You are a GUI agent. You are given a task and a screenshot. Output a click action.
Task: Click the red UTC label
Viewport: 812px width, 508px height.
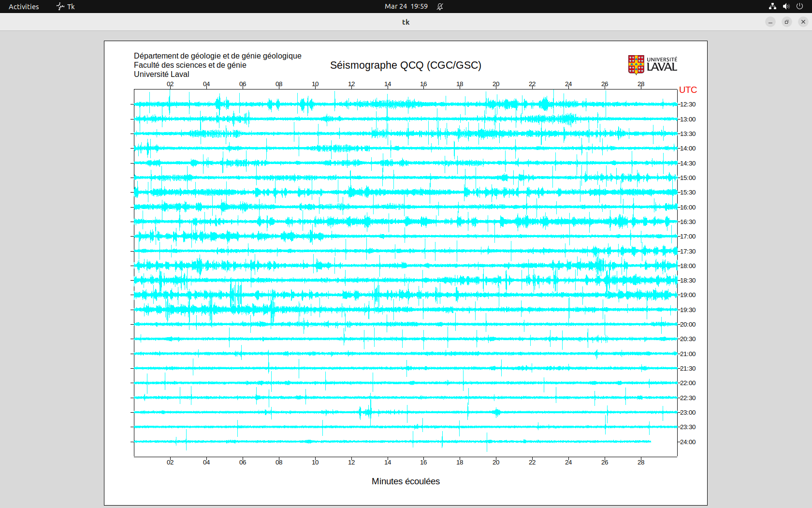coord(688,90)
